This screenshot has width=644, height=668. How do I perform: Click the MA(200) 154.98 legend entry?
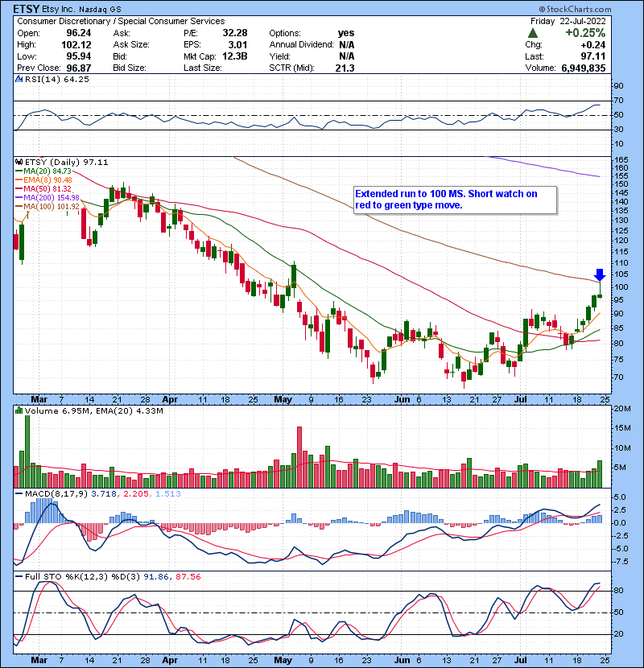(x=47, y=198)
